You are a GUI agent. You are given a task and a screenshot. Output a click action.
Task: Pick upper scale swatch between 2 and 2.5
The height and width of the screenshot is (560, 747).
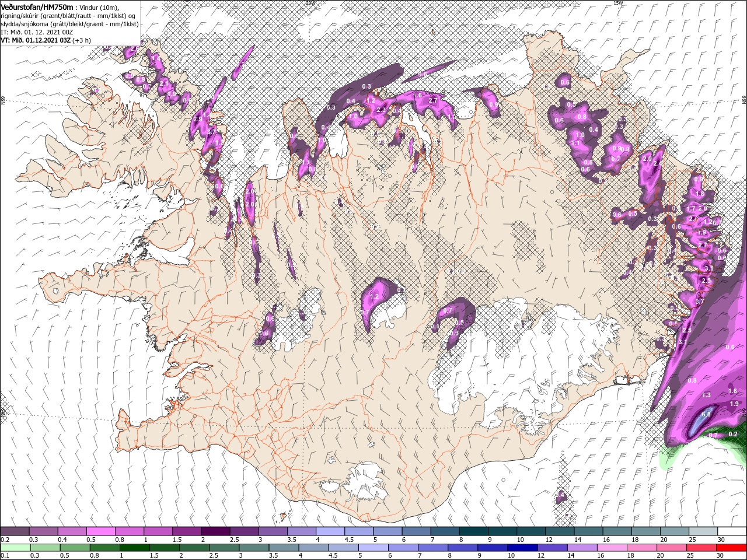215,531
